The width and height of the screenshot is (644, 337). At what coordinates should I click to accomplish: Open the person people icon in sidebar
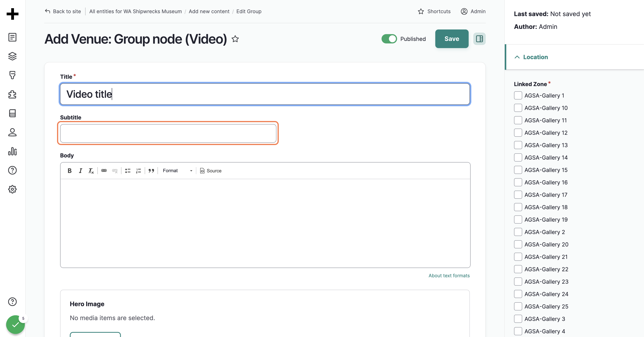click(12, 132)
